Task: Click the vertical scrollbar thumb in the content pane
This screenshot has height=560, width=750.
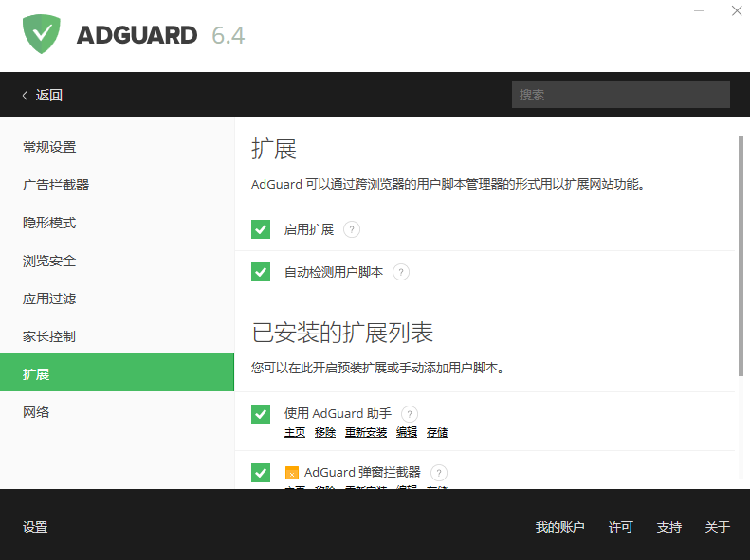Action: click(x=741, y=256)
